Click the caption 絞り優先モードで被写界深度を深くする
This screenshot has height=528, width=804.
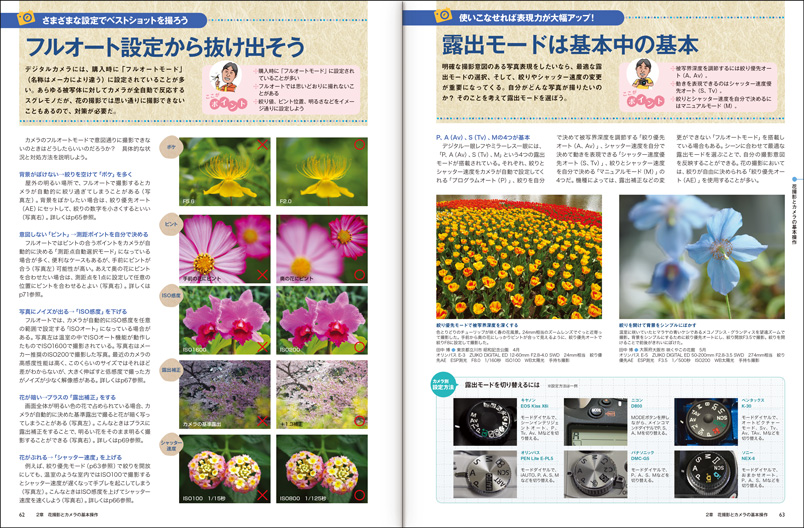[477, 325]
